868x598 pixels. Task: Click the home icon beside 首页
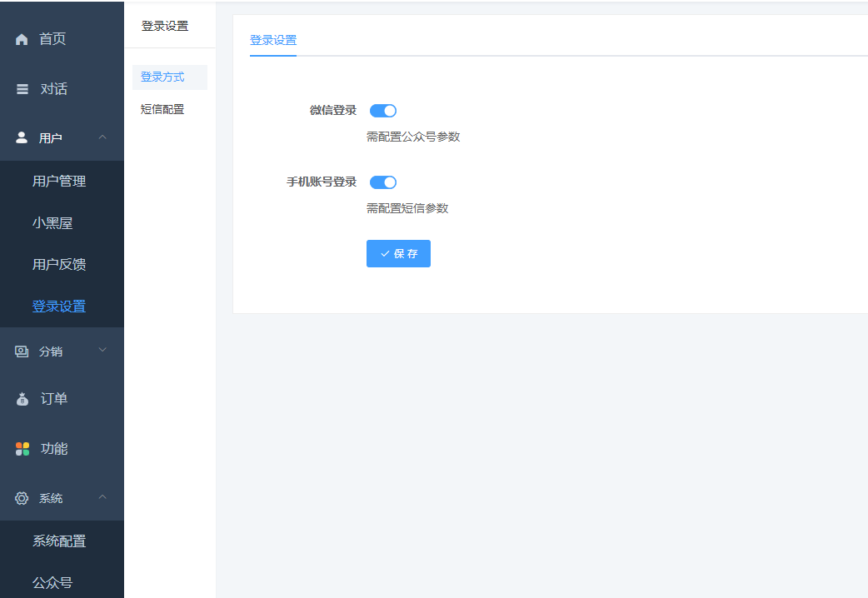22,39
